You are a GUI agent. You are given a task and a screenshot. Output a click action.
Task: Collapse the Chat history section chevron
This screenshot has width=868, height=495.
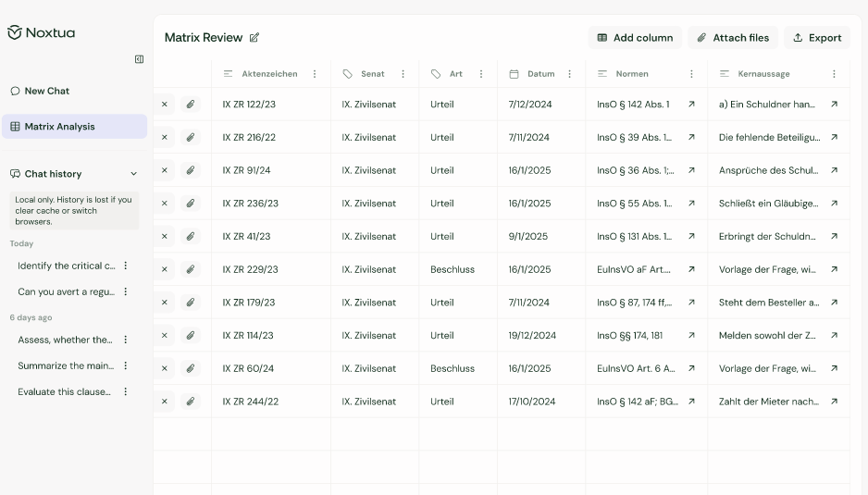[133, 174]
